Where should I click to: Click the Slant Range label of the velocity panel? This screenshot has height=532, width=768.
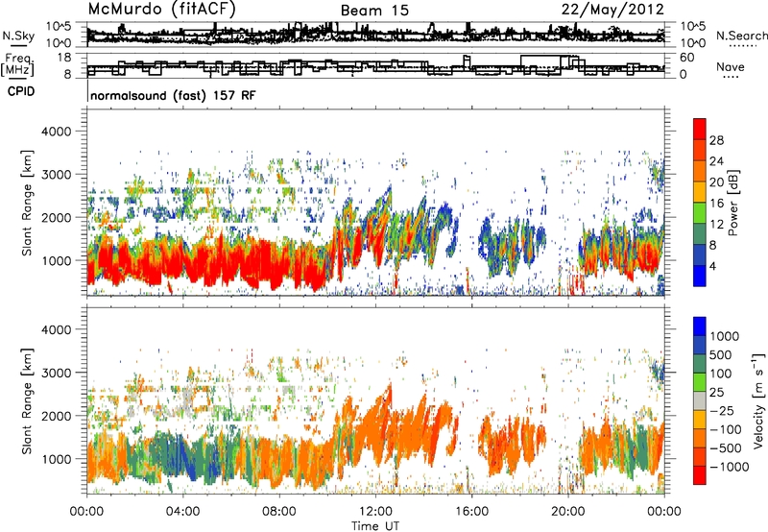[x=27, y=401]
